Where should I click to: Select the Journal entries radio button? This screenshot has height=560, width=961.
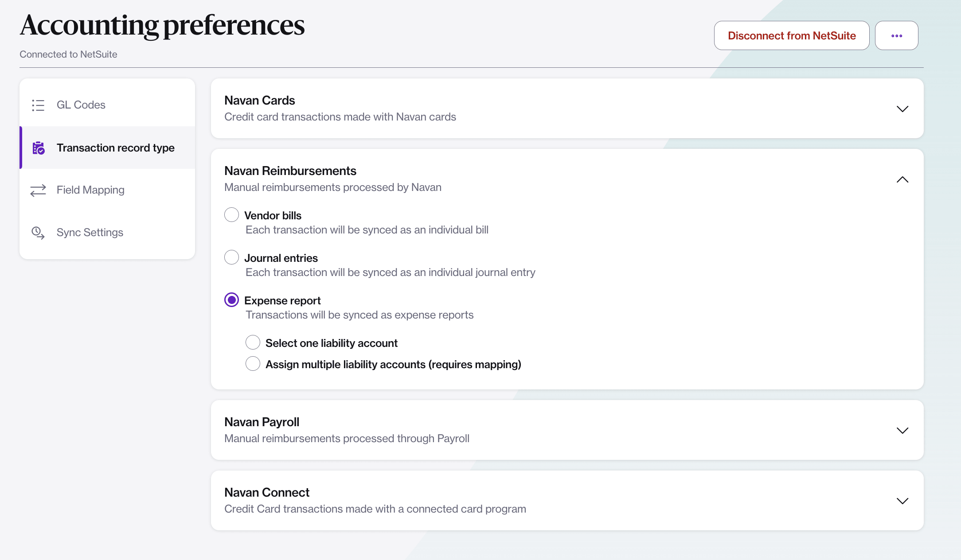coord(231,257)
